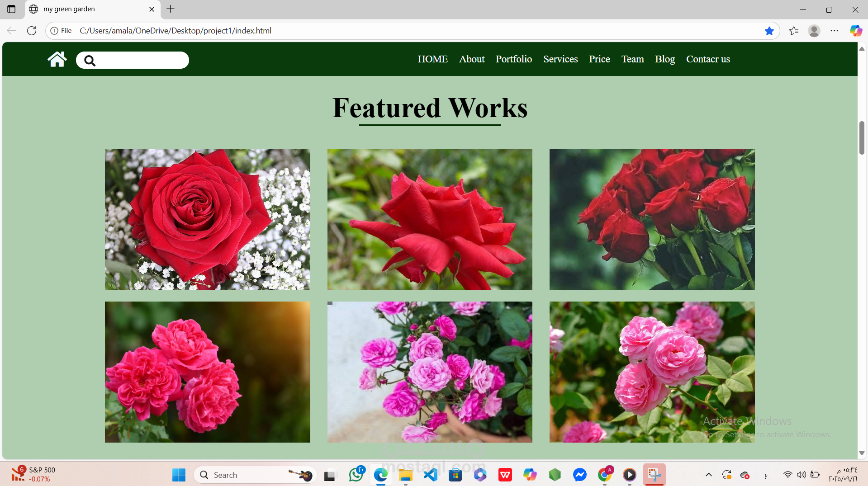Go to the About page link

(x=472, y=59)
